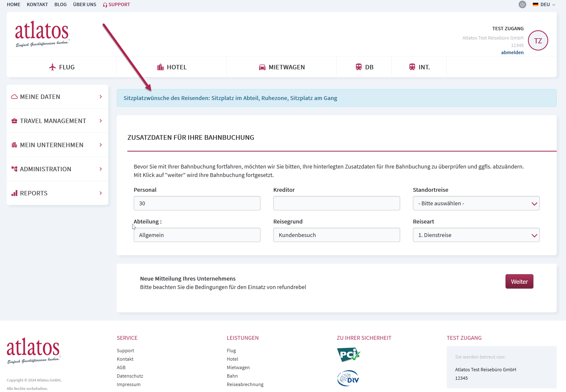Open the Datenschutz footer link

click(130, 376)
